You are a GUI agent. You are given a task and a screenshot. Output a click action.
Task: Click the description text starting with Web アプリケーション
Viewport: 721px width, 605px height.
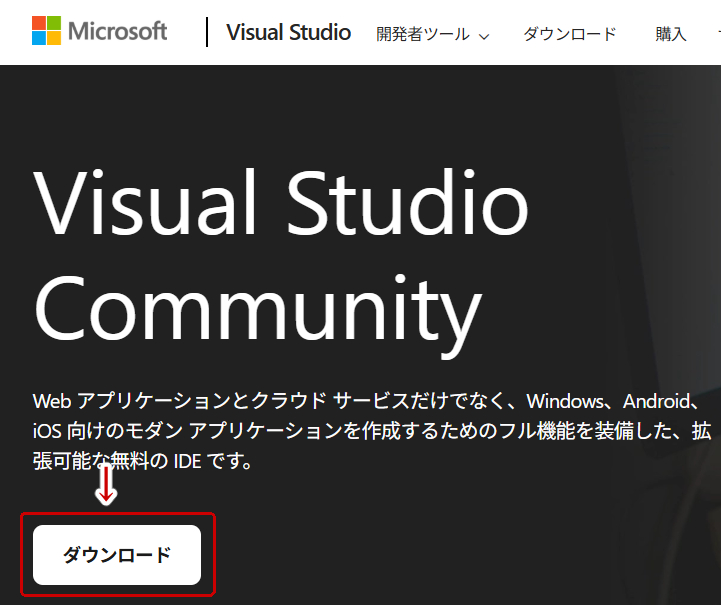(x=372, y=431)
